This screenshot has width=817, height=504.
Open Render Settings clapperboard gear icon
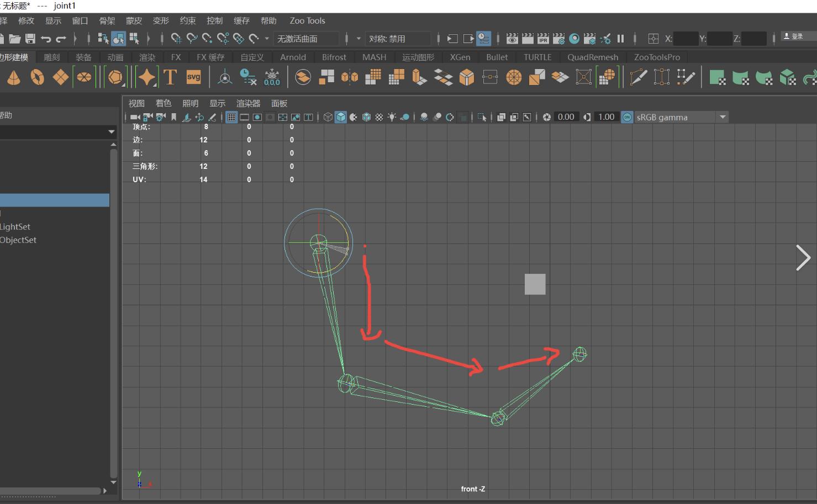(558, 39)
